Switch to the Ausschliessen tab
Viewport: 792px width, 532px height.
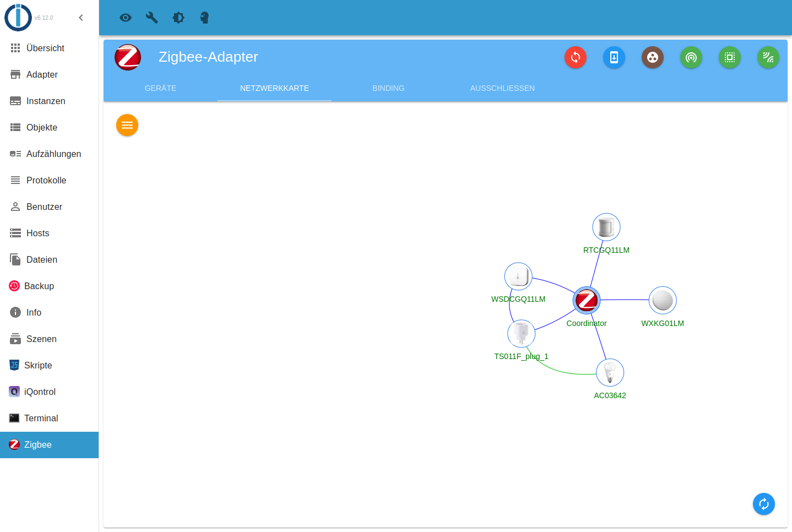pyautogui.click(x=502, y=88)
